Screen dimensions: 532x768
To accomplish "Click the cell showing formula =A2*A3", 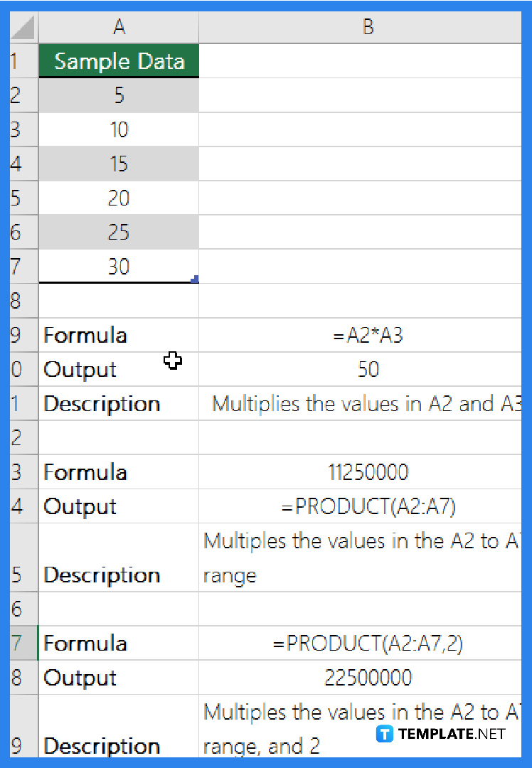I will (x=367, y=334).
